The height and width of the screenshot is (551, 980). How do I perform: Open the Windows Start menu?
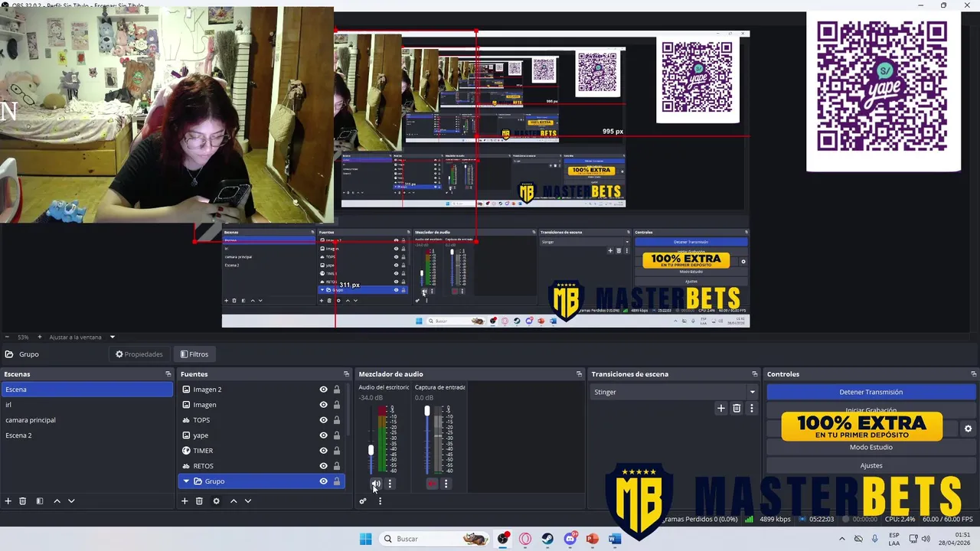pyautogui.click(x=366, y=539)
